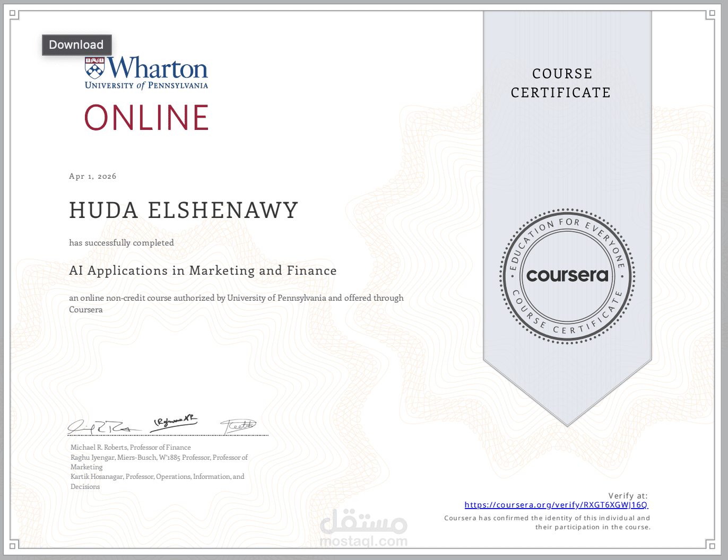728x560 pixels.
Task: Click the 'an online non-credit course' description
Action: tap(236, 304)
